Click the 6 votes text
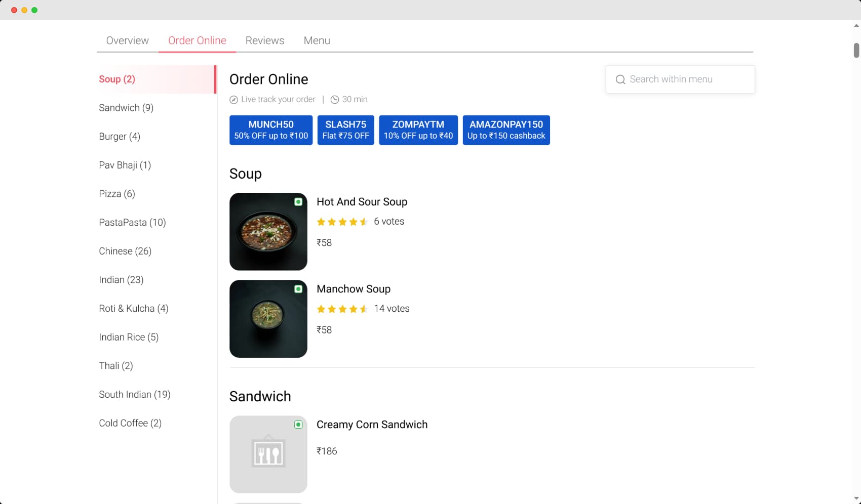 pyautogui.click(x=389, y=222)
